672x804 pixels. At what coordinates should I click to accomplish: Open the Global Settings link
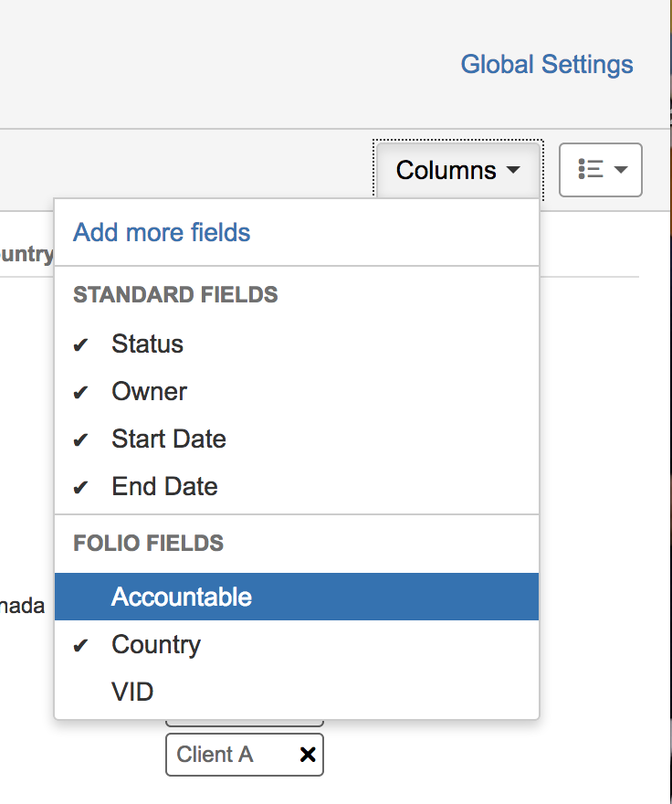tap(546, 65)
